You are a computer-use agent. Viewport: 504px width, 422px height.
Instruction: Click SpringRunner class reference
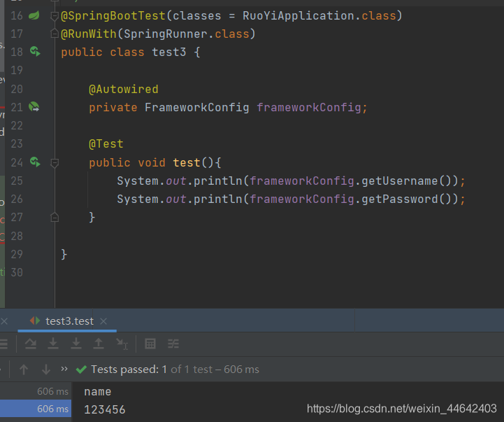tap(166, 34)
